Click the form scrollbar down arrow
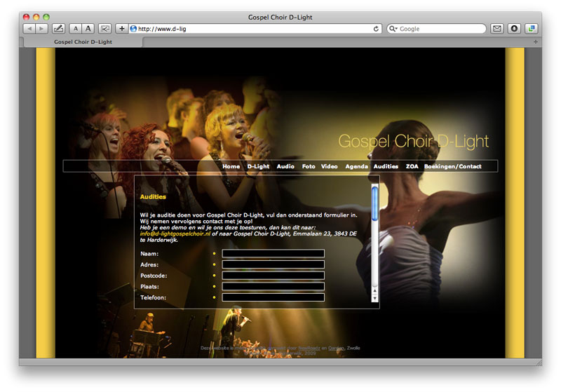This screenshot has width=561, height=392. pyautogui.click(x=374, y=298)
